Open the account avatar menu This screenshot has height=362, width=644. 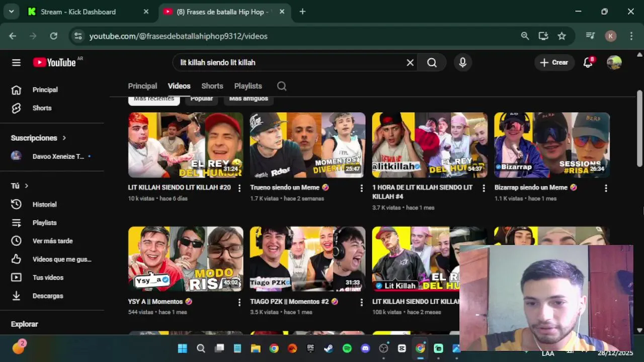614,62
